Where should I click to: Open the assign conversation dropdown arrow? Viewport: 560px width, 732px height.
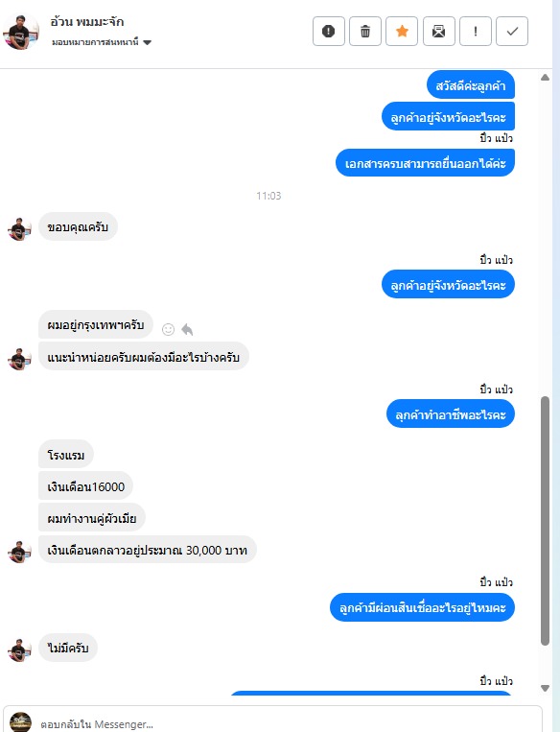(147, 42)
